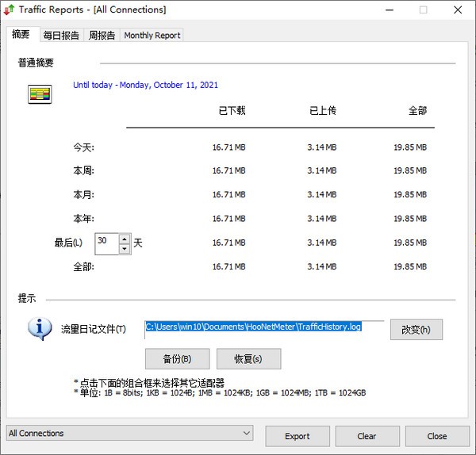Maximize the Traffic Reports window
Image resolution: width=476 pixels, height=455 pixels.
[x=423, y=10]
